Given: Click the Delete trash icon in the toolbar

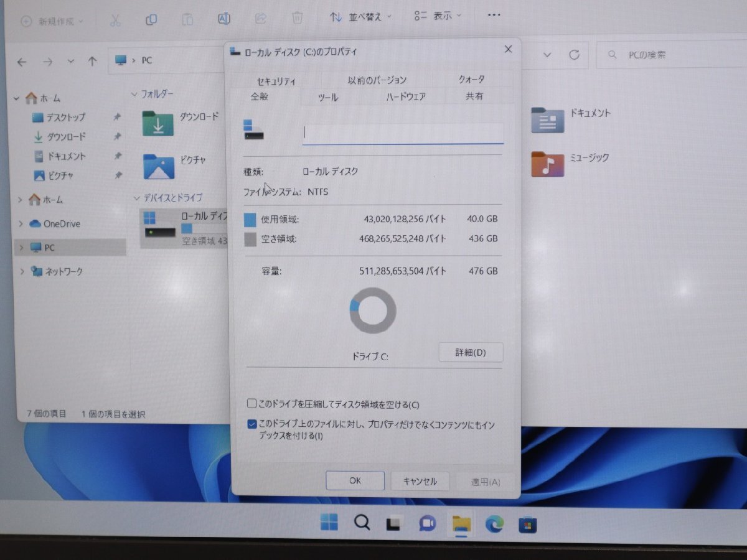Looking at the screenshot, I should 297,18.
